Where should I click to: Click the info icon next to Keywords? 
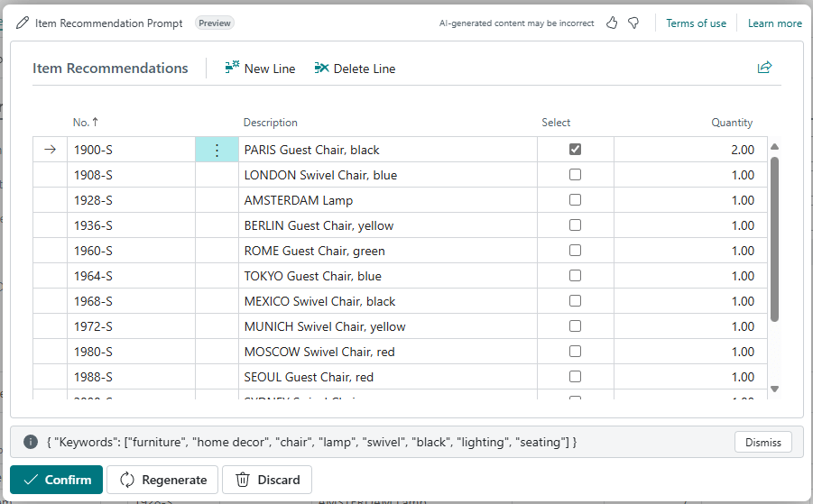(31, 442)
